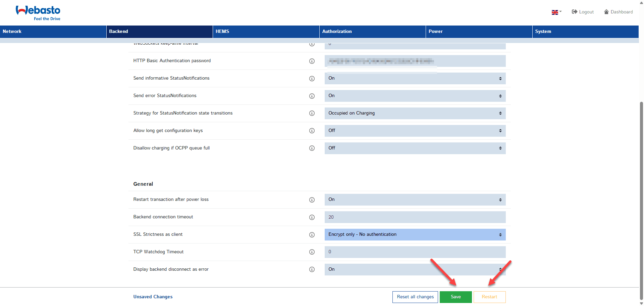Open Allow long get configuration keys dropdown

coord(415,131)
